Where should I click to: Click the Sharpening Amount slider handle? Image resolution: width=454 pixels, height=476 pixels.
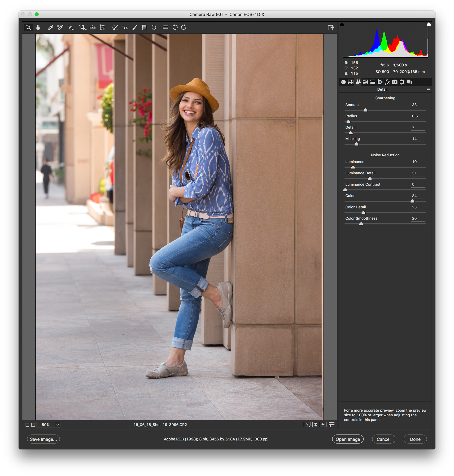[x=365, y=110]
